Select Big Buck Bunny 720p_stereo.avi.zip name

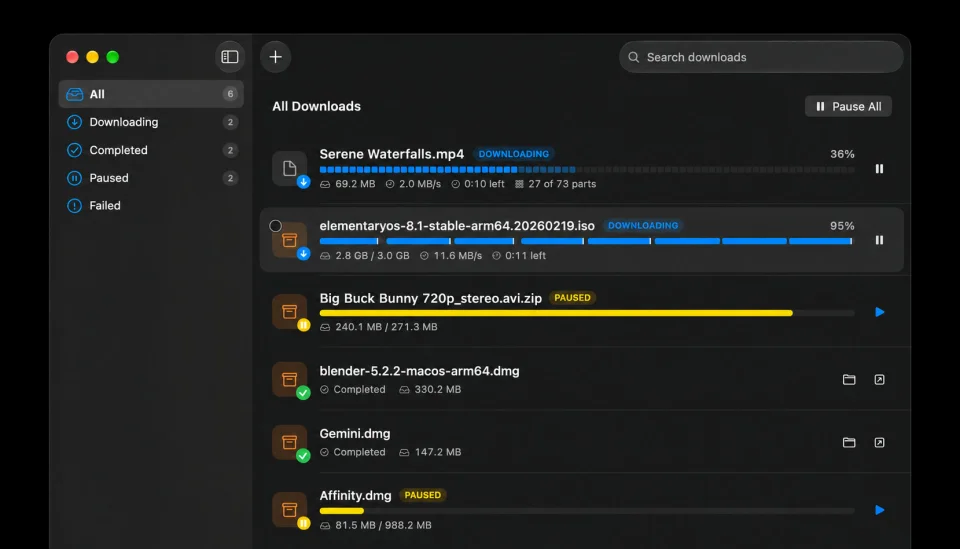click(x=430, y=298)
